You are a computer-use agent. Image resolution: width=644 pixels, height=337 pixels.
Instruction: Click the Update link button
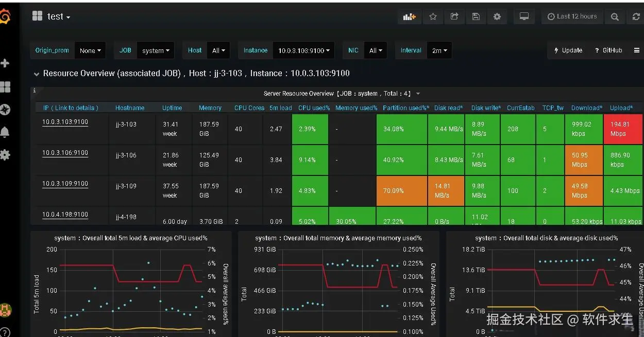pos(568,50)
